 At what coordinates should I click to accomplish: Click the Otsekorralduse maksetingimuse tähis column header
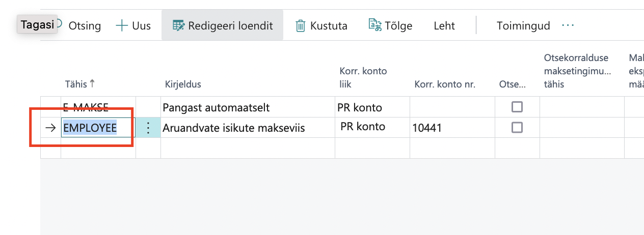(577, 71)
